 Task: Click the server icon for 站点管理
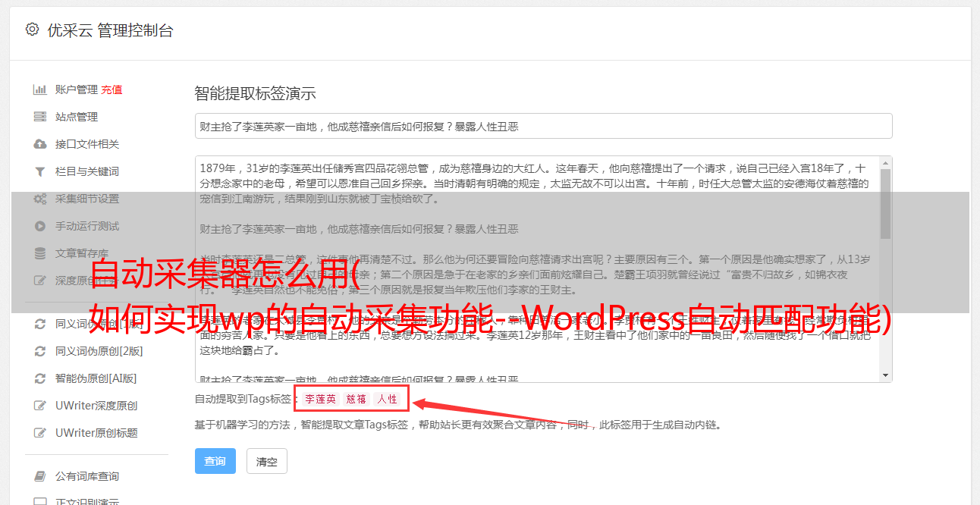40,117
